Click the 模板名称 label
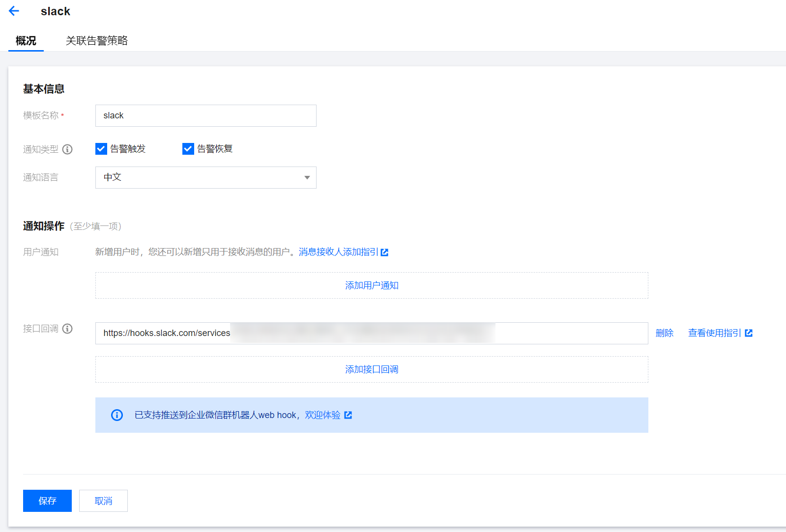786x532 pixels. (41, 115)
